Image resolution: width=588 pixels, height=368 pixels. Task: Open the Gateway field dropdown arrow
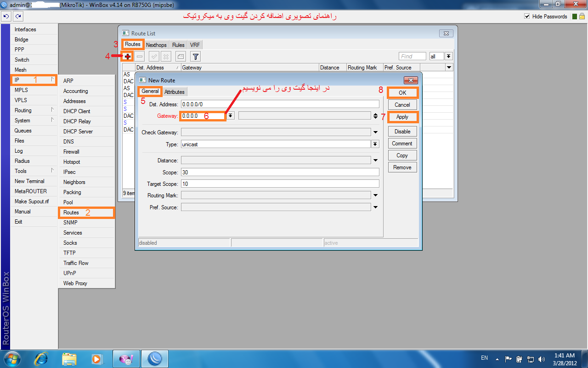pyautogui.click(x=231, y=116)
